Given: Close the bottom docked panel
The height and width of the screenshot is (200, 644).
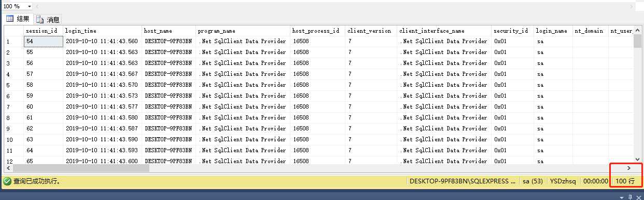Looking at the screenshot, I should pos(639,197).
